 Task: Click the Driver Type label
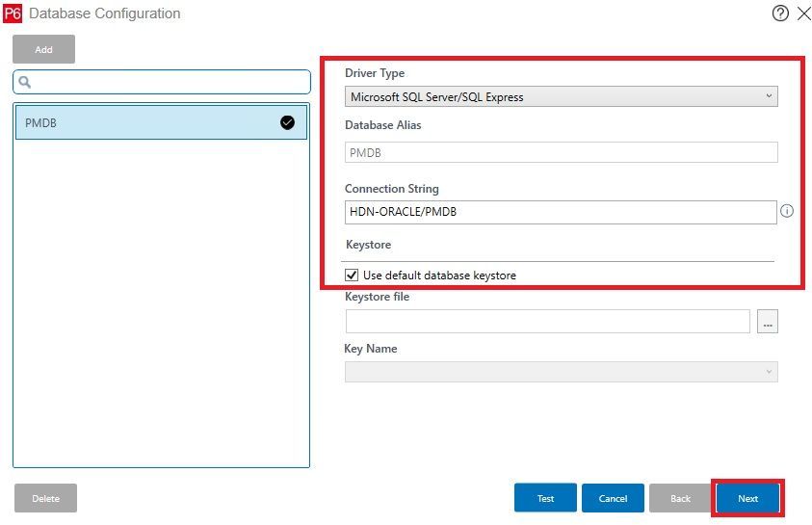coord(375,73)
